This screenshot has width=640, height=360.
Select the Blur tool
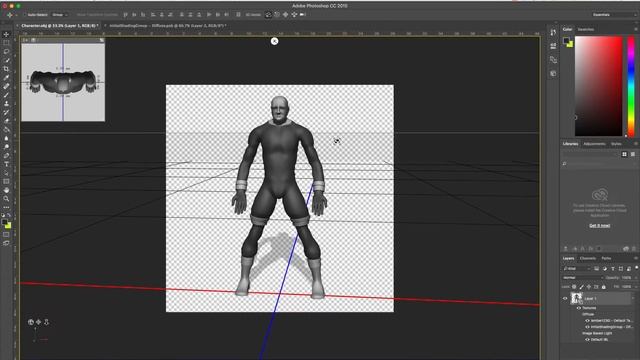tap(6, 138)
